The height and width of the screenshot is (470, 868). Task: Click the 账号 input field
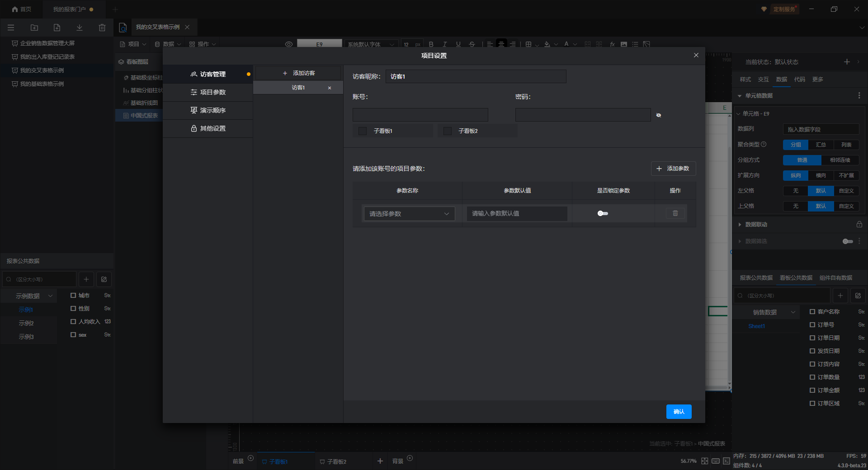click(x=420, y=115)
